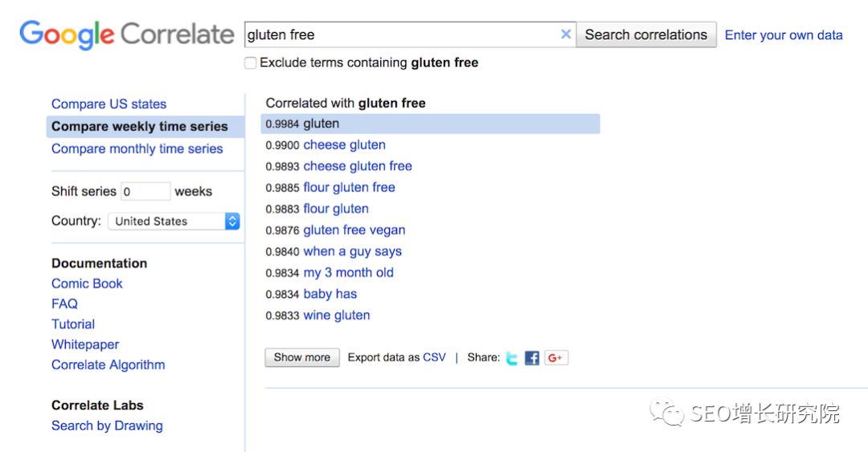868x452 pixels.
Task: Focus the gluten free search field
Action: pos(402,35)
